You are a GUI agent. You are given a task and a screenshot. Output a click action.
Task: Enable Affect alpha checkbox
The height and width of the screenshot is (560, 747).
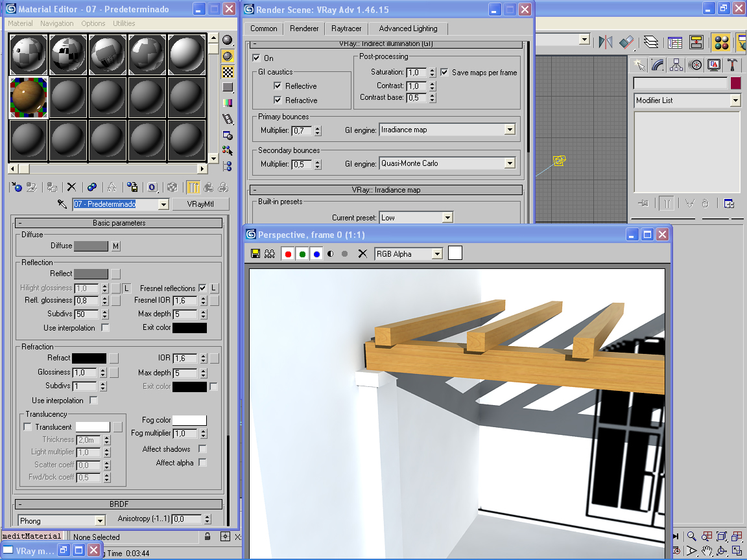[202, 462]
